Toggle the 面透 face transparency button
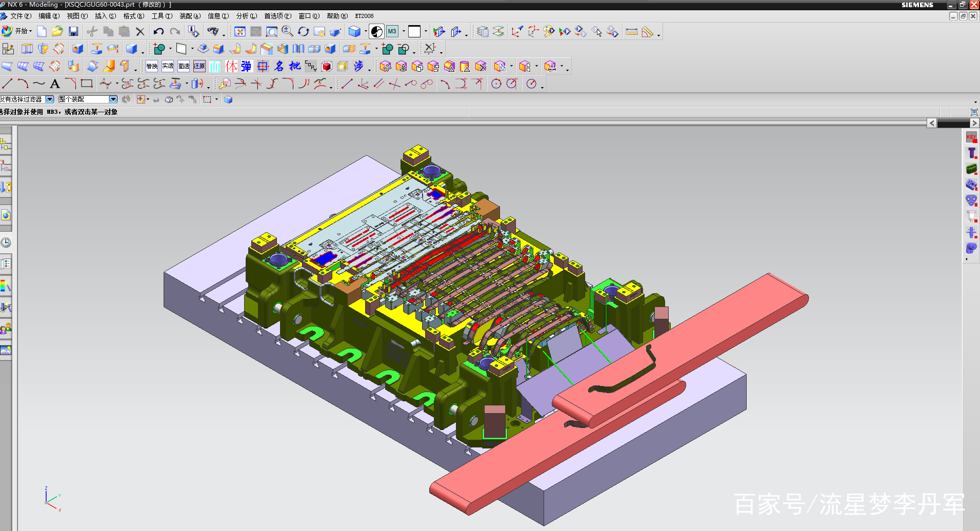The height and width of the screenshot is (531, 980). pyautogui.click(x=184, y=66)
